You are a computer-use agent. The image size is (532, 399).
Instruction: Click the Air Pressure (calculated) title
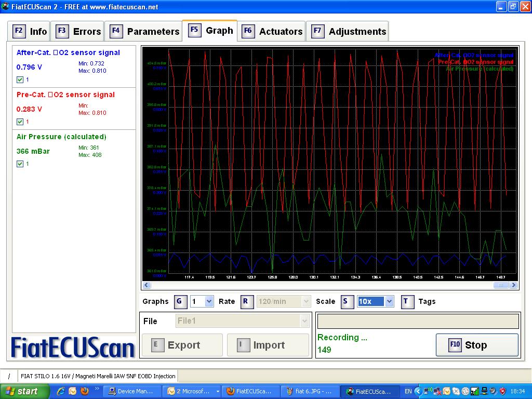coord(61,137)
